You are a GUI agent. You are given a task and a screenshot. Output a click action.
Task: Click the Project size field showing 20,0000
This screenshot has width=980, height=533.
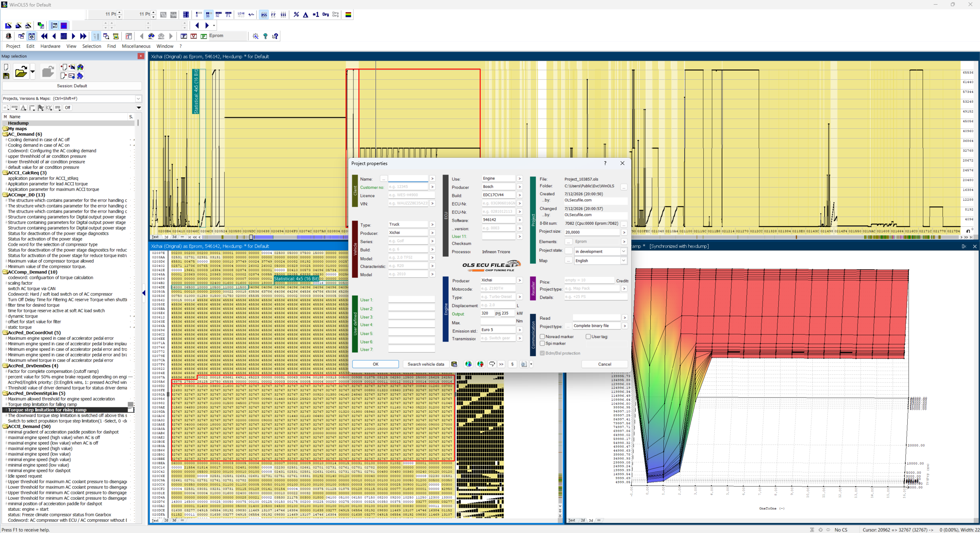pyautogui.click(x=592, y=232)
